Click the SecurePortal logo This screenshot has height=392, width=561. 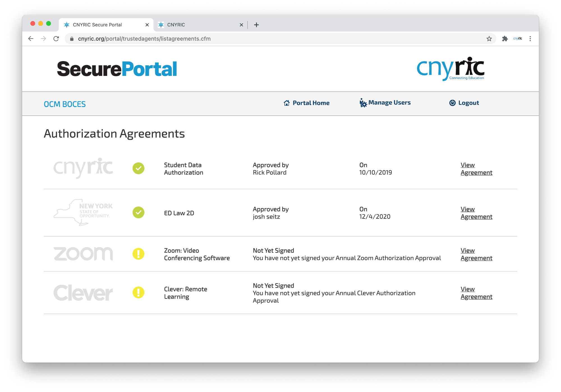coord(117,69)
